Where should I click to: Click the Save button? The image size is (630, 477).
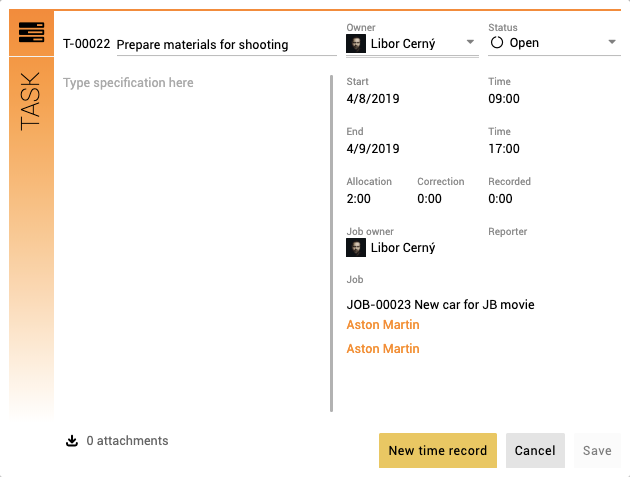pyautogui.click(x=597, y=450)
